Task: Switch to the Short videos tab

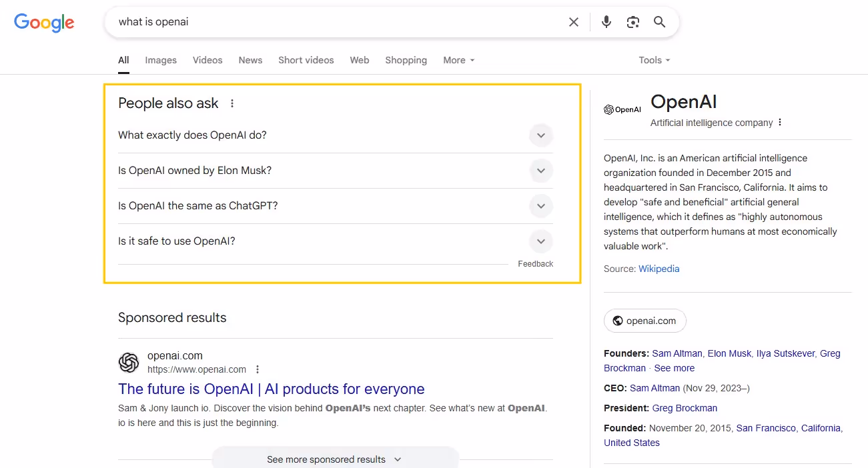Action: pos(306,60)
